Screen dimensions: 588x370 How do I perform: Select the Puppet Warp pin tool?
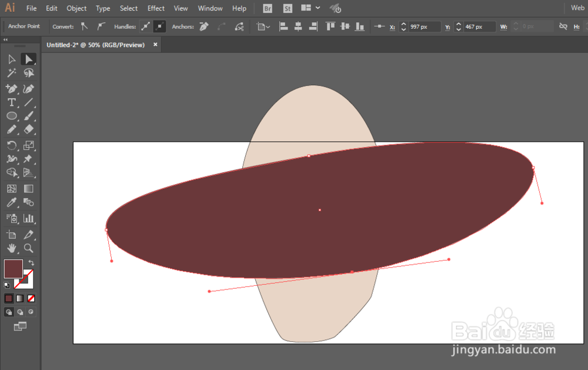tap(28, 159)
